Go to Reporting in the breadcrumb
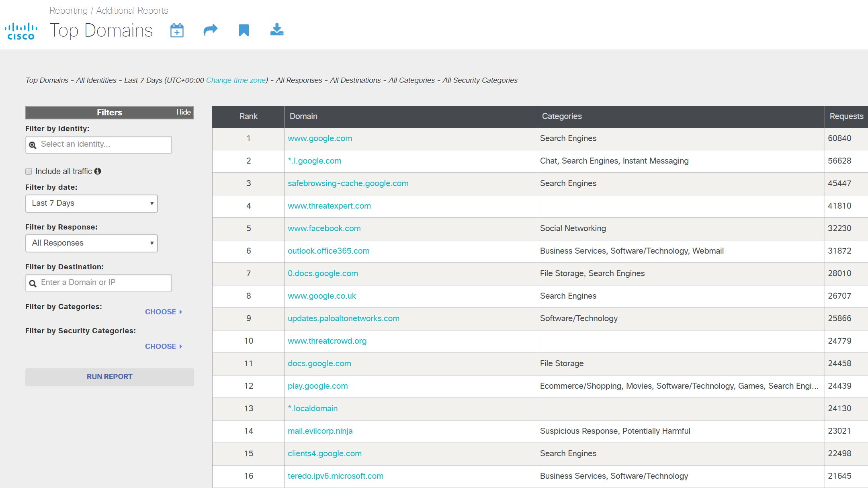 pos(68,11)
